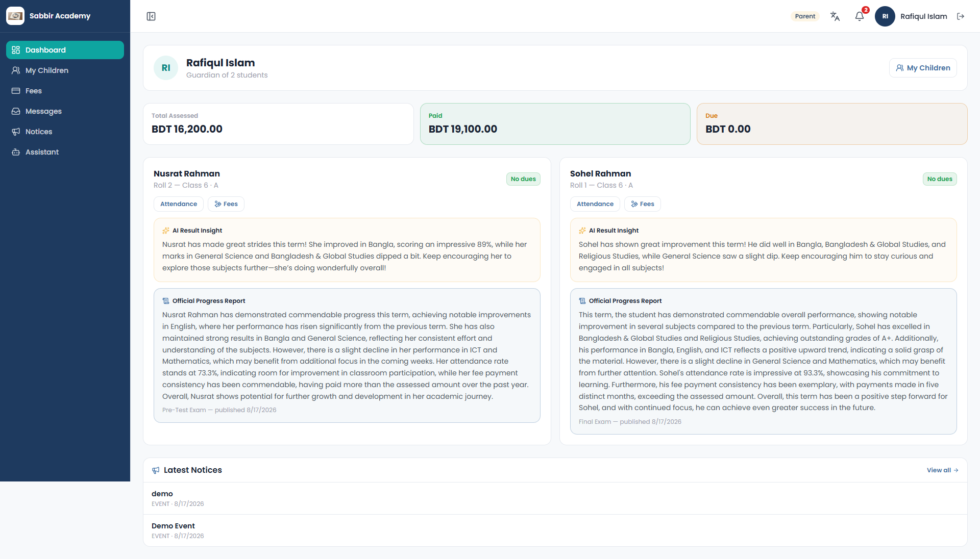Image resolution: width=980 pixels, height=559 pixels.
Task: Open Attendance for Nusrat Rahman
Action: [x=179, y=204]
